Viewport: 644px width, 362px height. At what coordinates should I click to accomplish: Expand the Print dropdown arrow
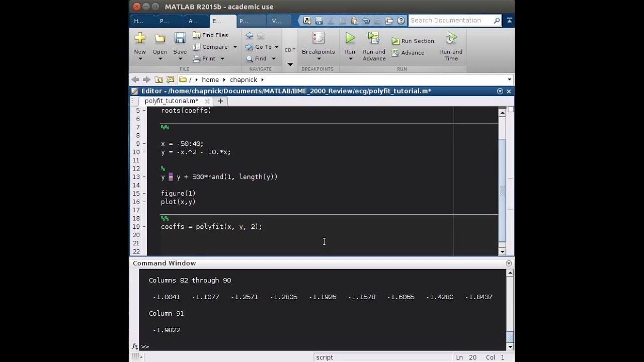tap(222, 59)
